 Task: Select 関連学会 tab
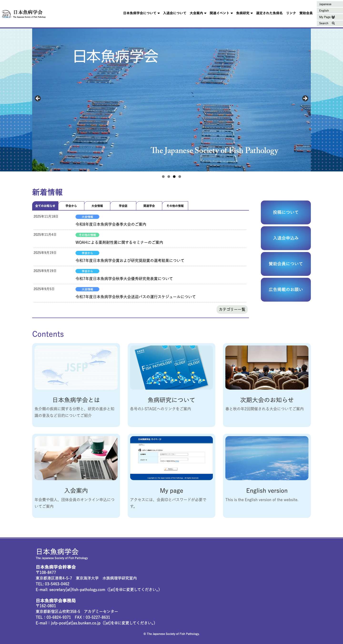tap(149, 206)
